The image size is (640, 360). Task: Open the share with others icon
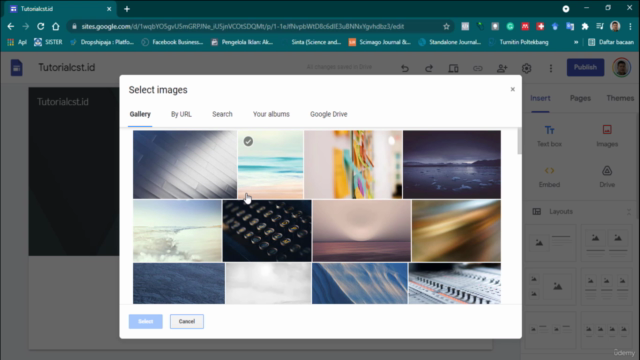[502, 68]
